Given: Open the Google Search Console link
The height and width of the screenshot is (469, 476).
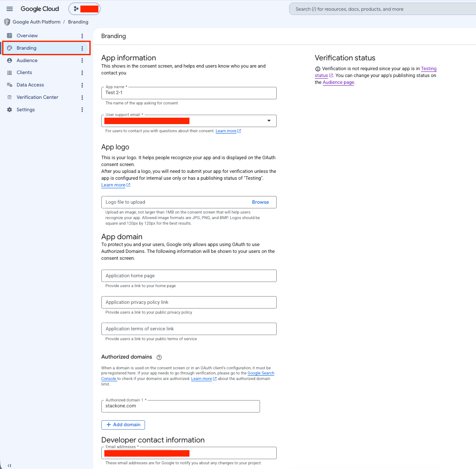Looking at the screenshot, I should (261, 373).
